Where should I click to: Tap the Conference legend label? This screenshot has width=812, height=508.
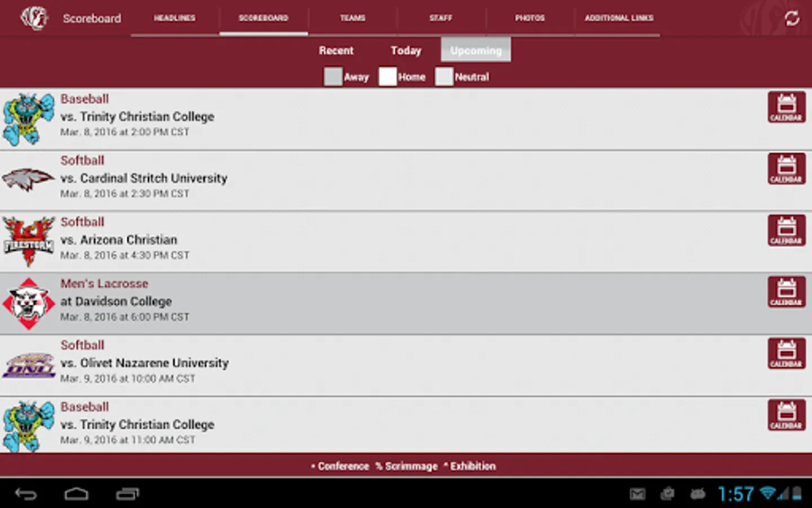(340, 466)
